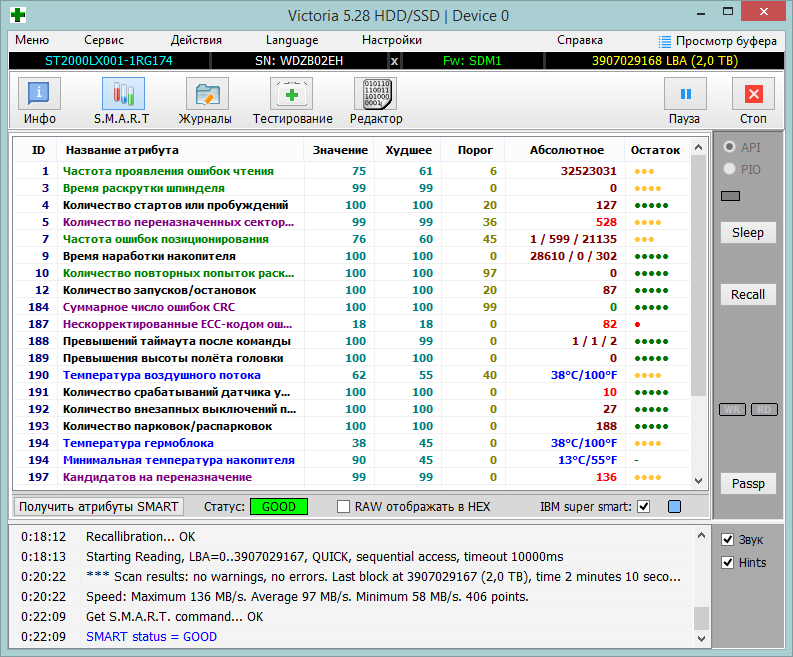Select row Нескорректированные ECC-кодом ош...
793x657 pixels.
[351, 324]
